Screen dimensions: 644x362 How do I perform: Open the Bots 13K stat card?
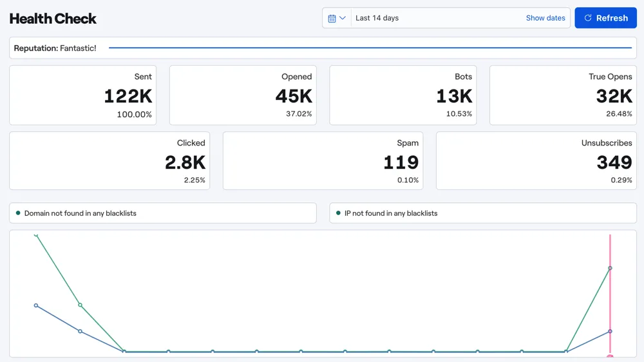point(402,95)
